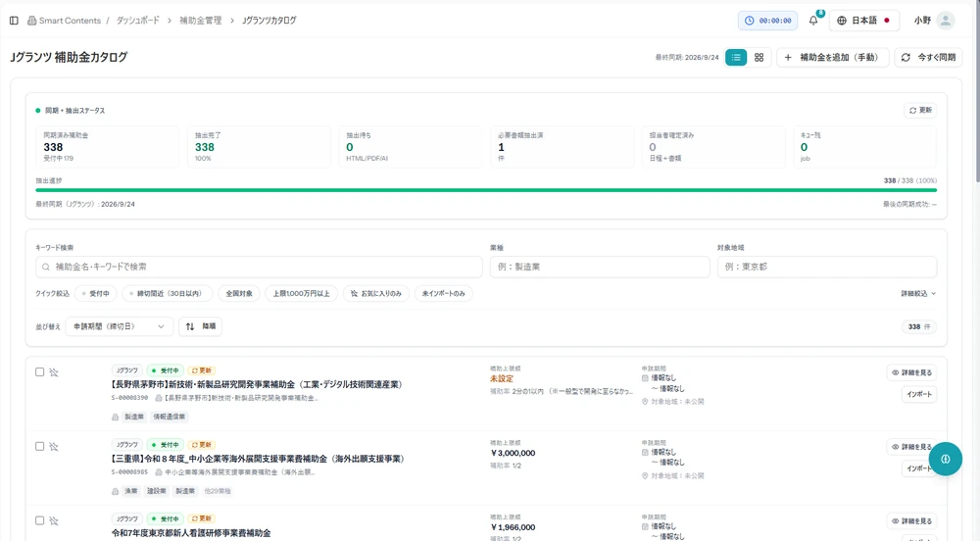Open the 日本語 language selector
This screenshot has width=980, height=541.
click(863, 21)
